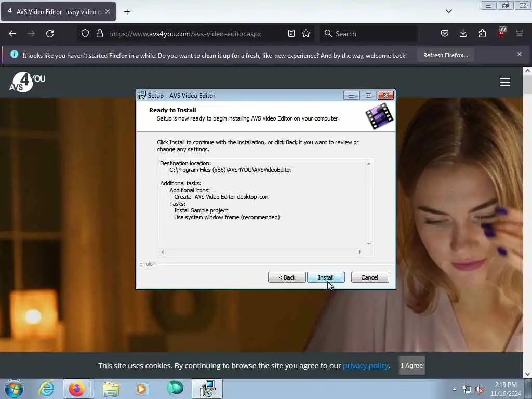Open the AVS4YOU site hamburger menu
This screenshot has width=532, height=399.
[505, 82]
